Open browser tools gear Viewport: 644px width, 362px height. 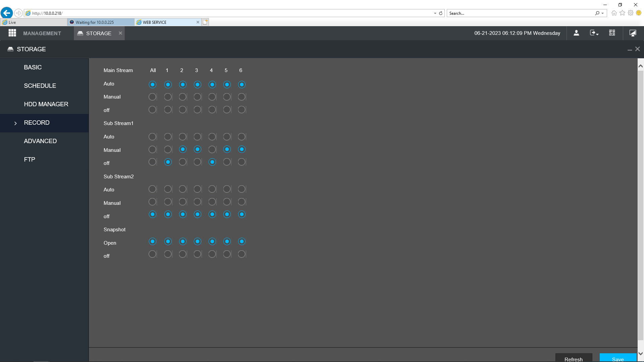tap(631, 13)
